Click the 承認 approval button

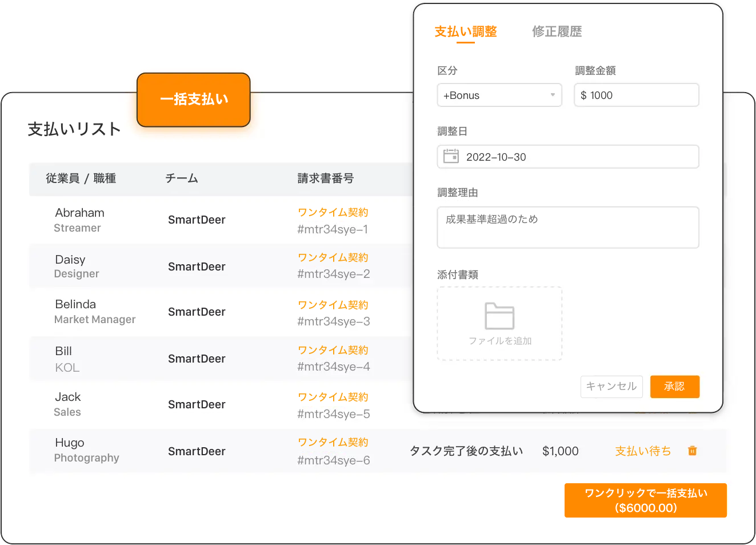tap(675, 387)
